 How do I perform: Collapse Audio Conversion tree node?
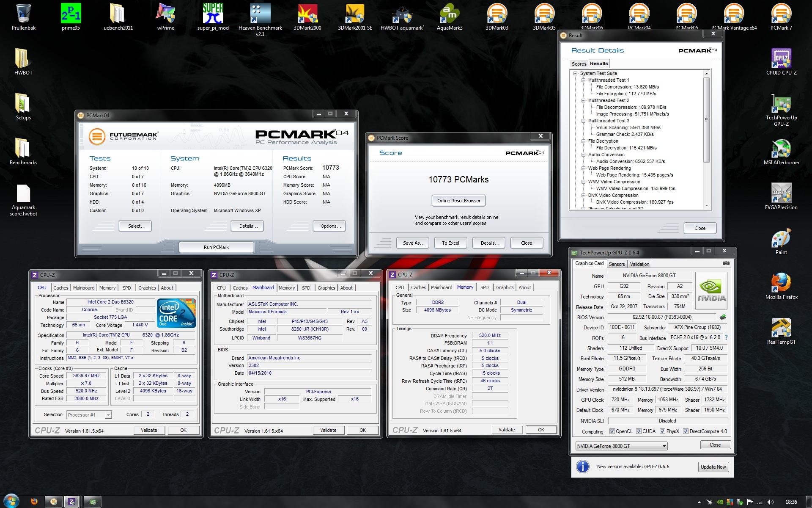[x=584, y=155]
